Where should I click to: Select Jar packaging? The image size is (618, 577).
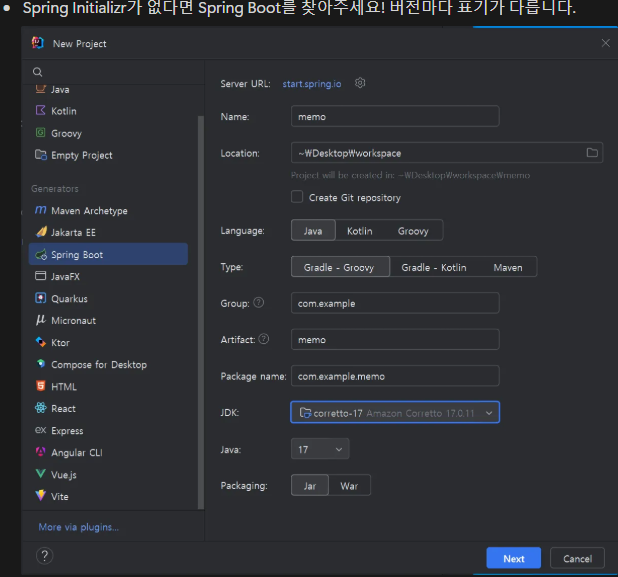coord(310,486)
